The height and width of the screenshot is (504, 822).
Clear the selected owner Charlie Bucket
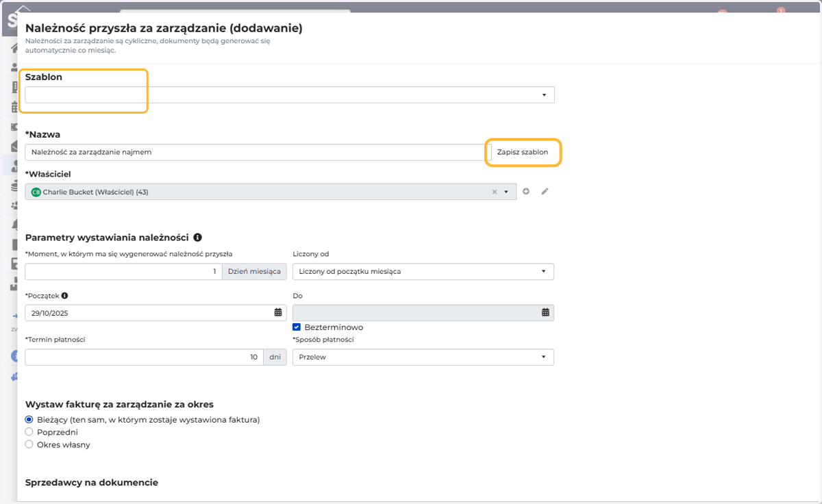pyautogui.click(x=495, y=192)
